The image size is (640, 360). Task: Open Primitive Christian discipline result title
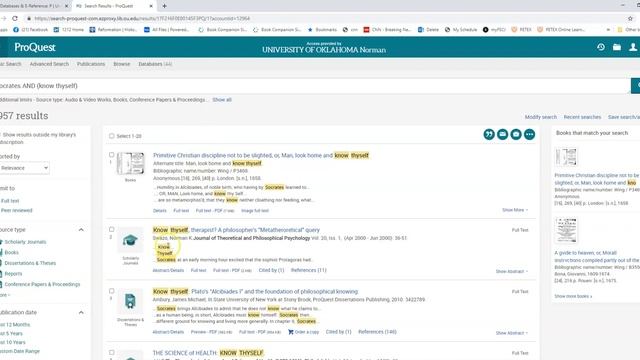(261, 156)
